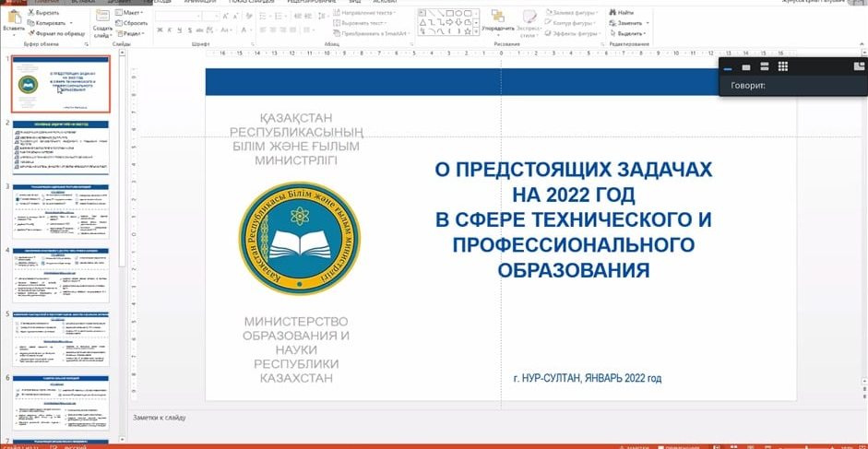Toggle underline formatting (Ч)
Image resolution: width=868 pixels, height=449 pixels.
[179, 30]
